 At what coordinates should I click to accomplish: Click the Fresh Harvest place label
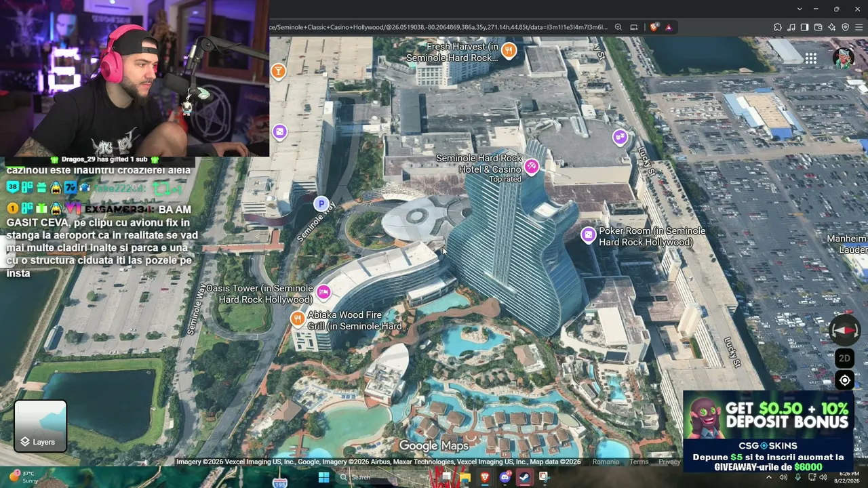click(x=452, y=52)
